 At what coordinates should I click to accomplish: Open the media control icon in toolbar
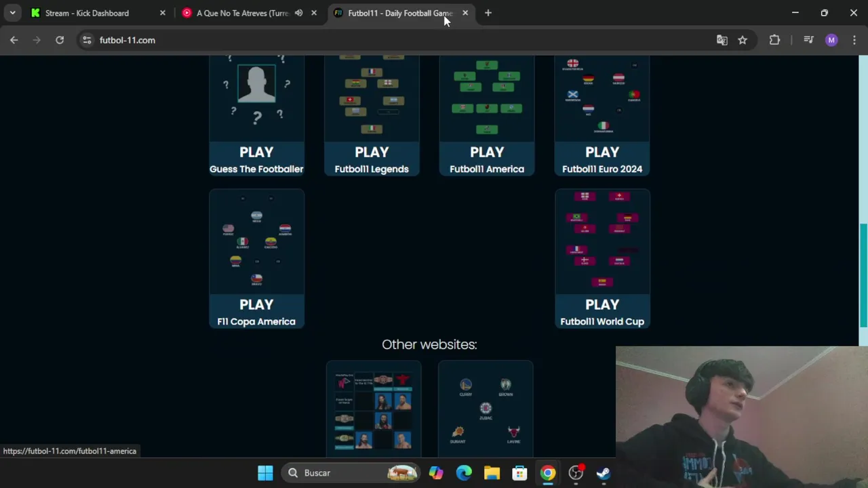click(808, 40)
